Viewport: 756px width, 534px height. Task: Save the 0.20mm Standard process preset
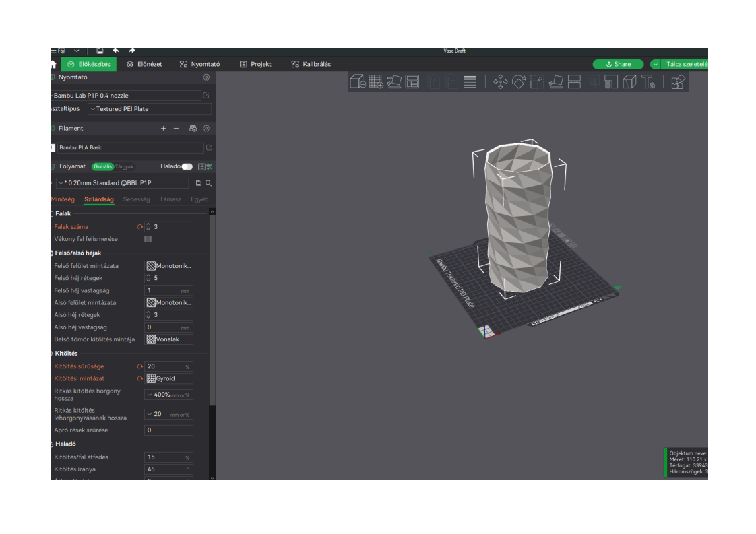coord(198,183)
